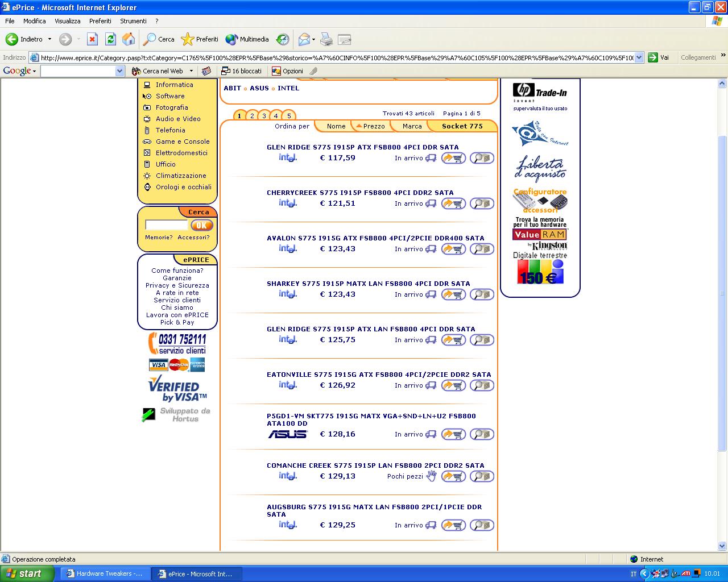Open Preferiti favorites star button

[200, 39]
